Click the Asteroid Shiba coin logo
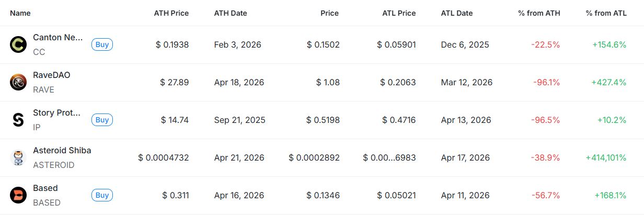644x215 pixels. [18, 157]
